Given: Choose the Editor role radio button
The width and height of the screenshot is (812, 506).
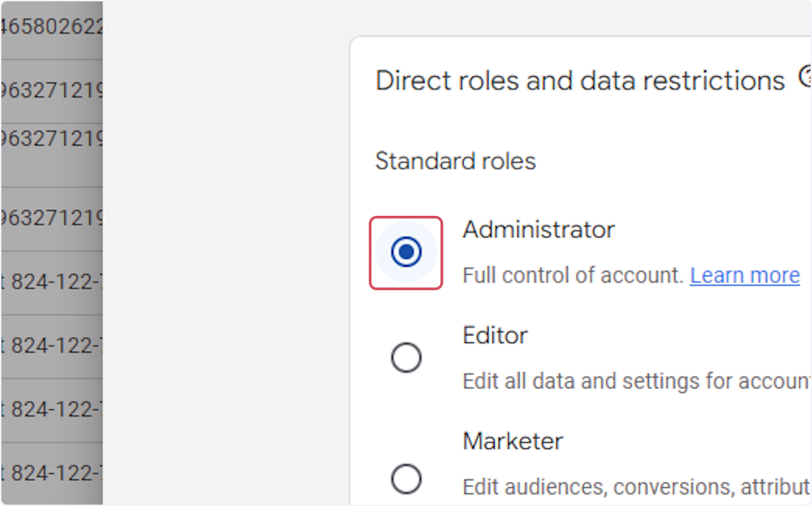Looking at the screenshot, I should tap(406, 358).
